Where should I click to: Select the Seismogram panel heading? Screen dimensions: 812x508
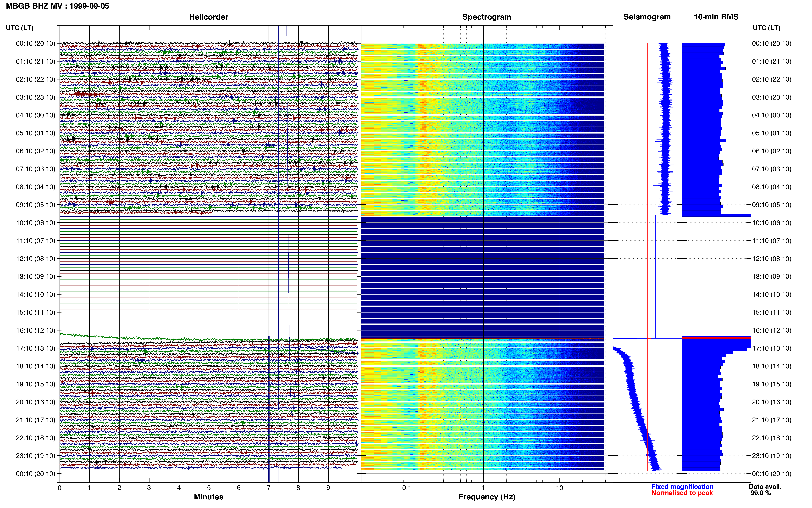[x=647, y=17]
